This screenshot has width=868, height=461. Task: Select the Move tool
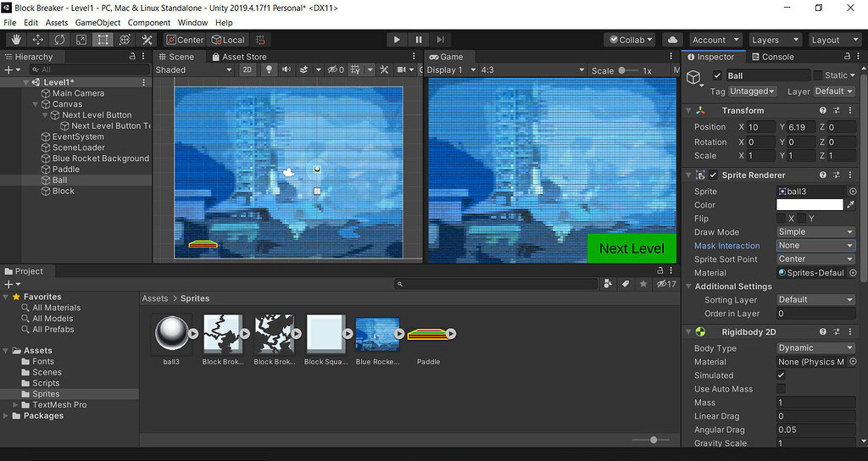click(38, 40)
